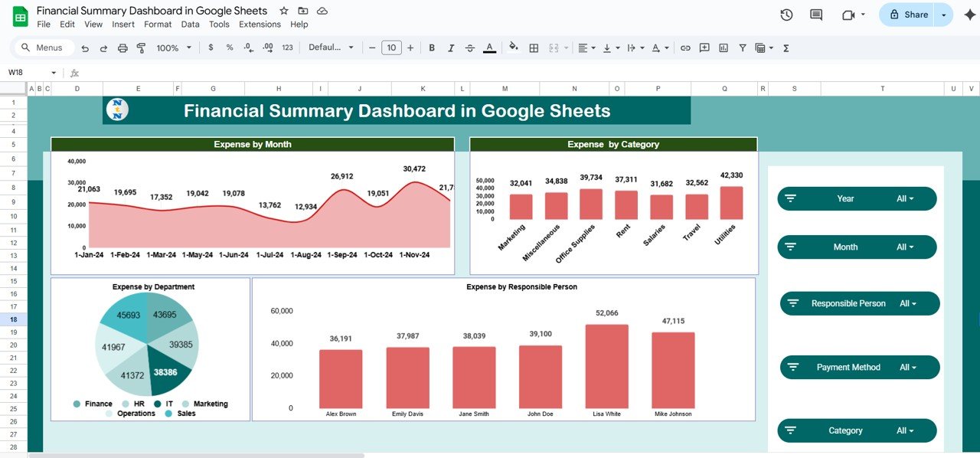The height and width of the screenshot is (458, 980).
Task: Open the fill color picker
Action: [513, 47]
